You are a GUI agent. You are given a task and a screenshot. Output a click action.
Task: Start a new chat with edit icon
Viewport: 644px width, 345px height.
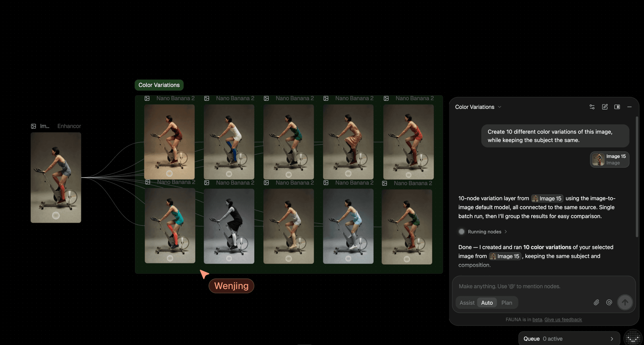point(605,107)
